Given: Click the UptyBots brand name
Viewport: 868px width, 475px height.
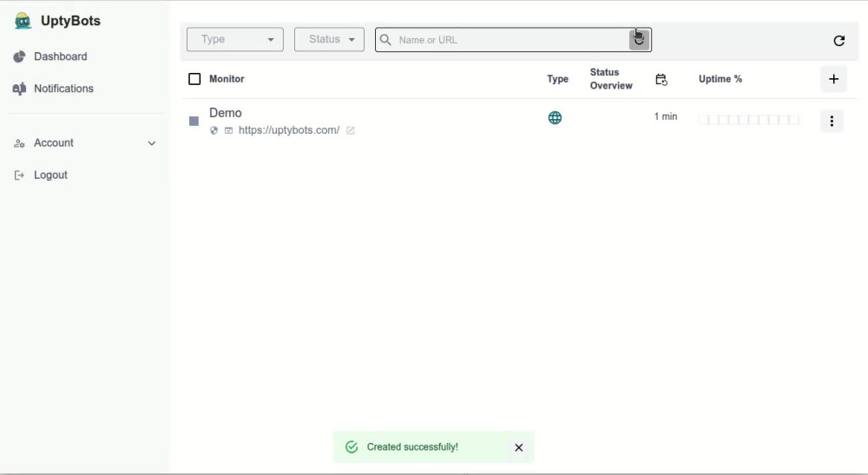Looking at the screenshot, I should click(70, 21).
